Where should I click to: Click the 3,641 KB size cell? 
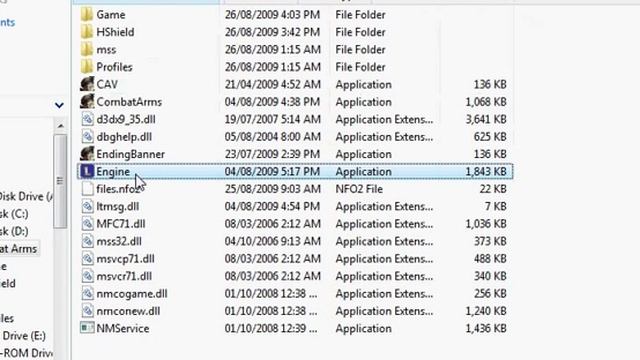pyautogui.click(x=486, y=119)
